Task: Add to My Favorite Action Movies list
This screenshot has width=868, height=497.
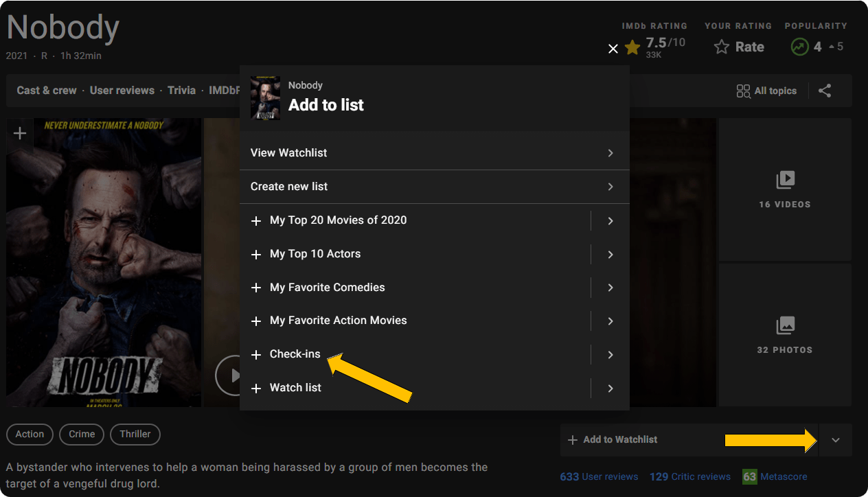Action: 256,321
